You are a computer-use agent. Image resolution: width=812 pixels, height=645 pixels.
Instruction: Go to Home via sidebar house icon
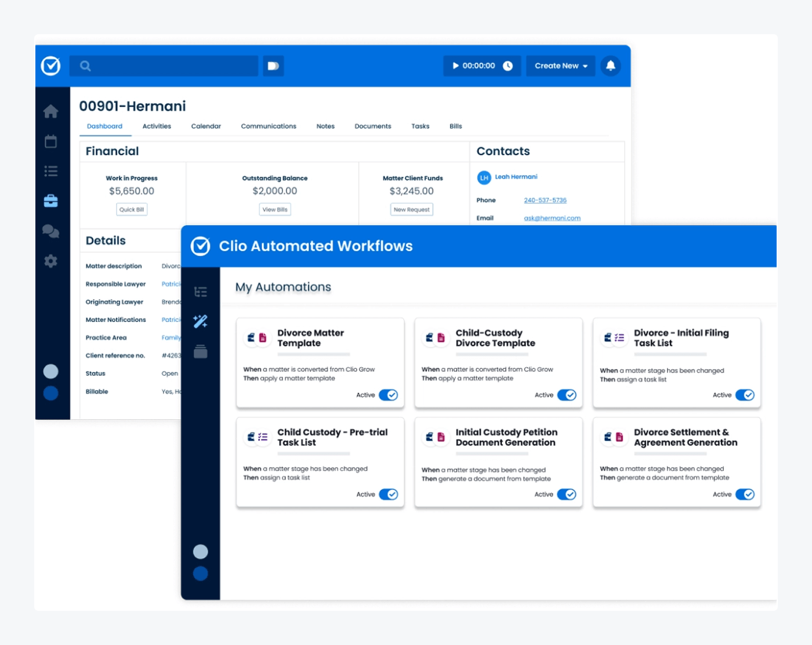pos(51,111)
